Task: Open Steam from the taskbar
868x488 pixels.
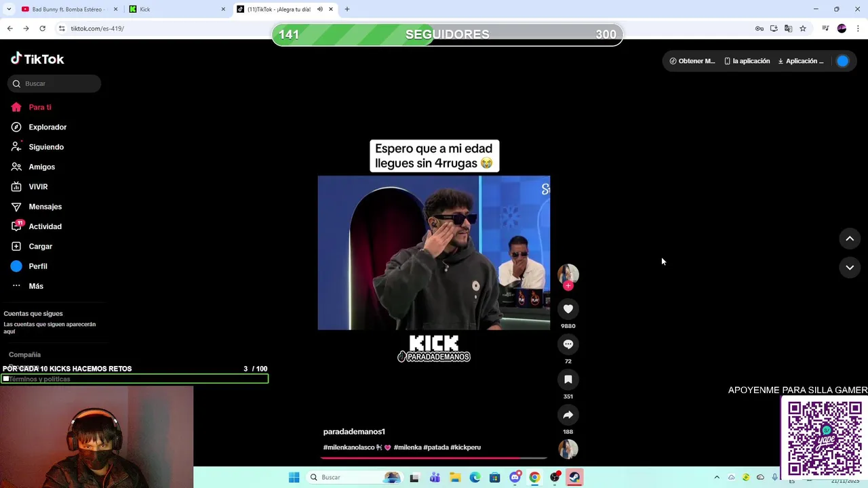Action: (x=574, y=477)
